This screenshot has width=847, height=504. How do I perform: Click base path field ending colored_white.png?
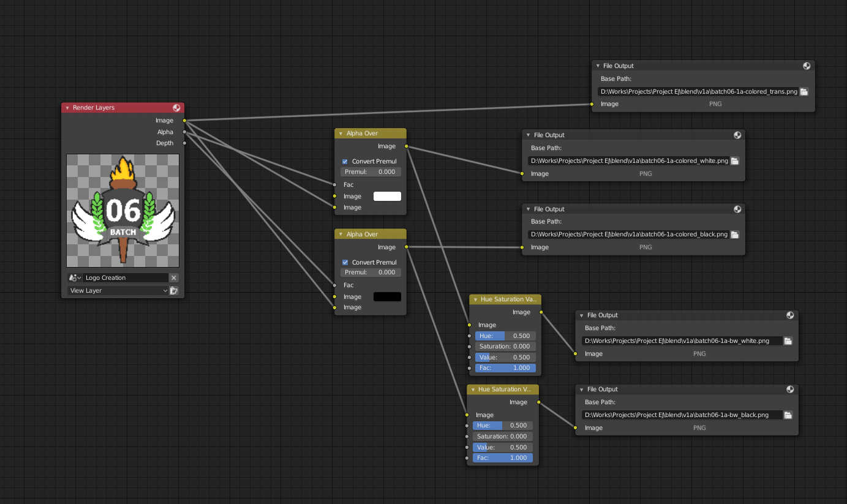coord(628,161)
